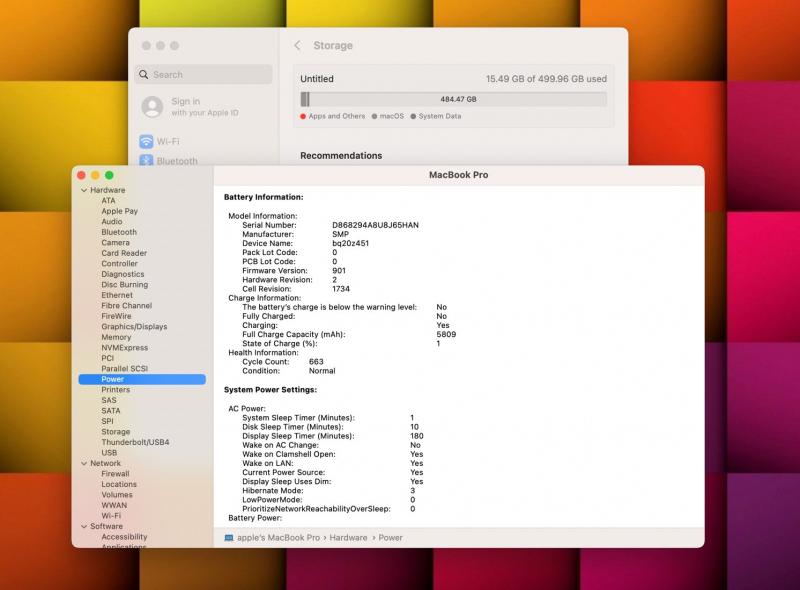The width and height of the screenshot is (800, 590).
Task: Select USB in the Hardware list
Action: 109,453
